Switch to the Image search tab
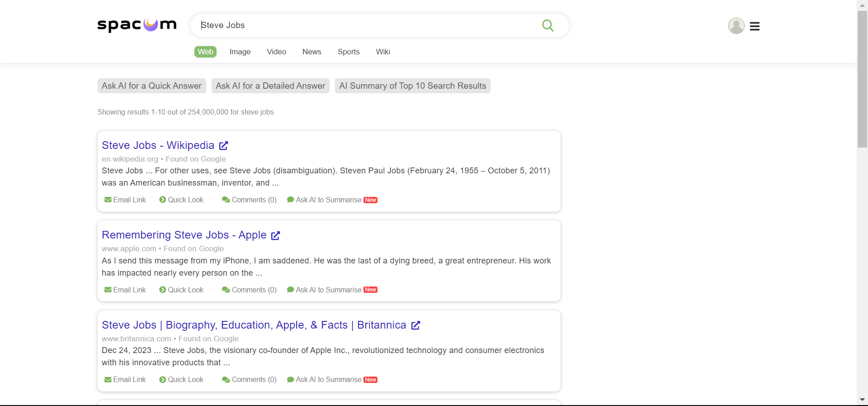Image resolution: width=868 pixels, height=406 pixels. [240, 52]
